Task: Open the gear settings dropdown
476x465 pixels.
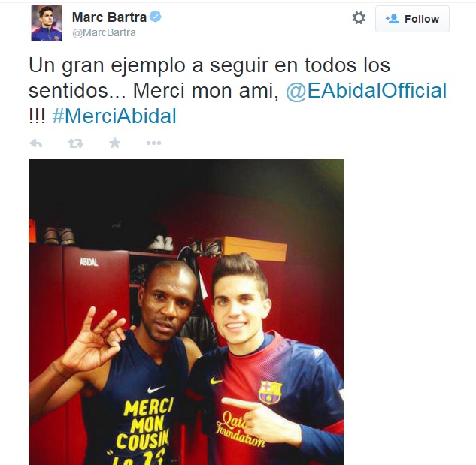Action: pos(359,18)
